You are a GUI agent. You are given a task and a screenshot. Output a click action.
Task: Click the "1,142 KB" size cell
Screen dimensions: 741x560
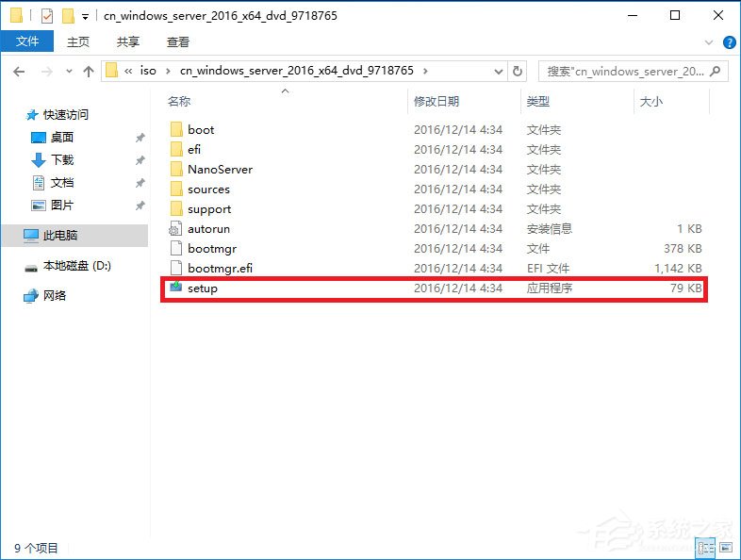pos(678,269)
